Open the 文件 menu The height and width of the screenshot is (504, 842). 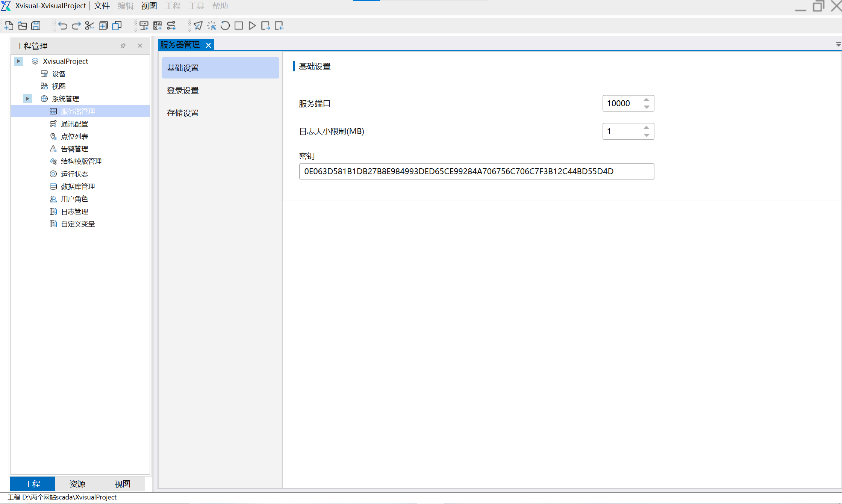click(x=101, y=6)
